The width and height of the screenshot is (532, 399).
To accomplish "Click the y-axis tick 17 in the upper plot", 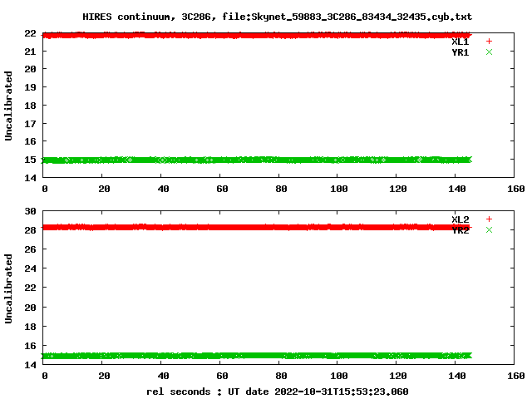I will click(30, 124).
